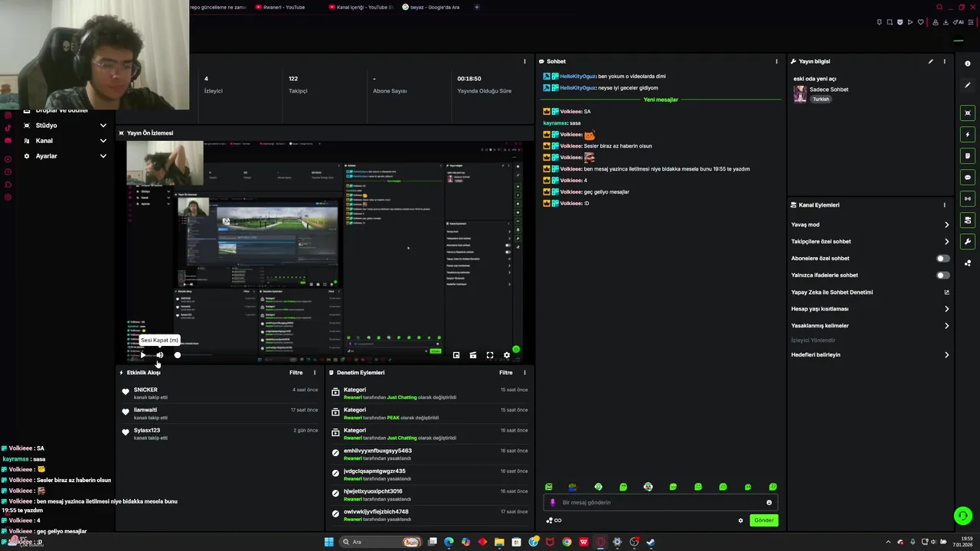
Task: Toggle stream preview widget in right sidebar
Action: (x=968, y=113)
